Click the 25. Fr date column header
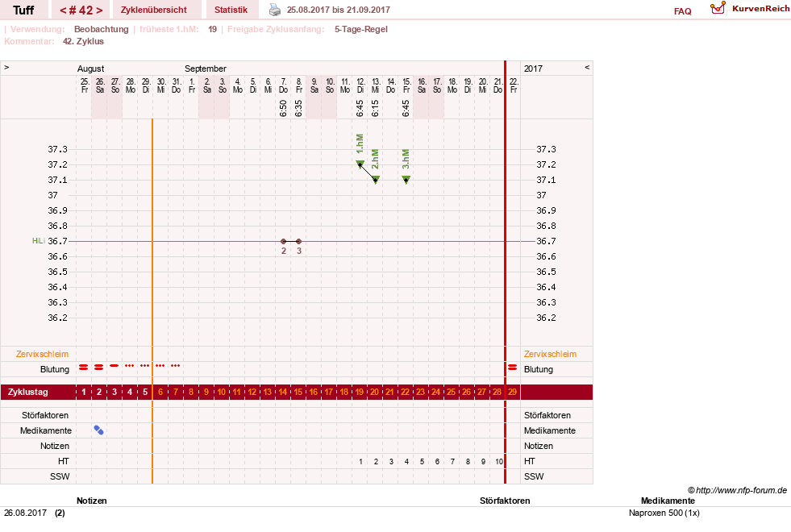Screen dimensions: 791x532 [x=85, y=85]
